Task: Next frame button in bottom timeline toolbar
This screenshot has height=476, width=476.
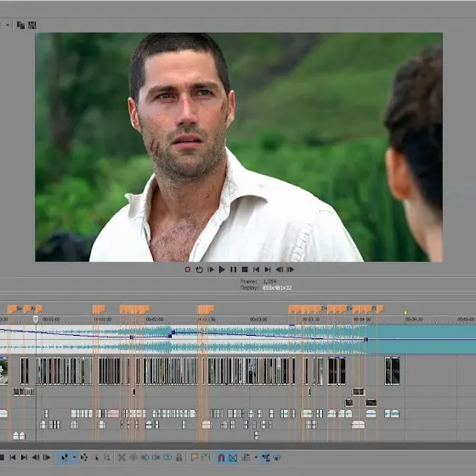Action: (x=47, y=457)
